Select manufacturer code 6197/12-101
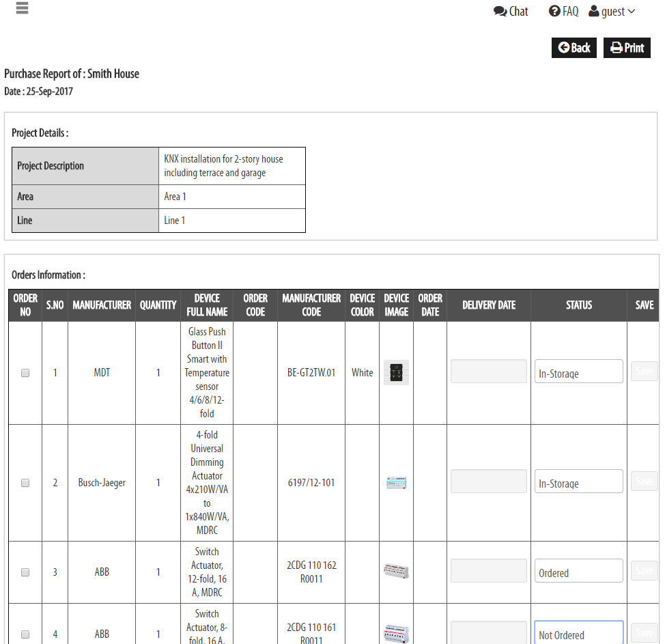665x644 pixels. coord(311,483)
